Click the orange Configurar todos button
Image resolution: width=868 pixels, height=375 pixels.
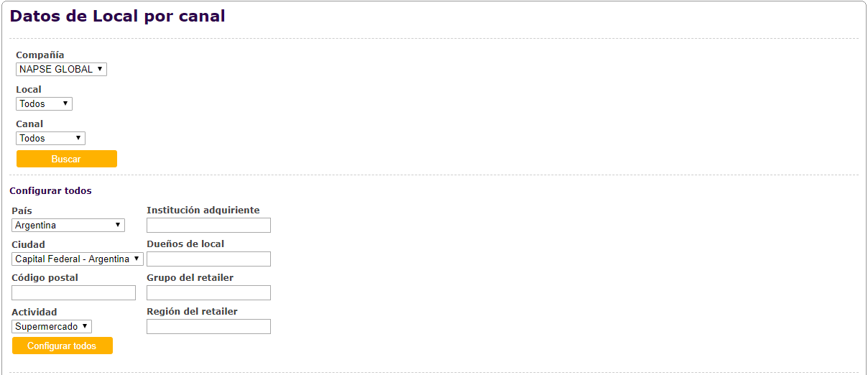point(63,346)
